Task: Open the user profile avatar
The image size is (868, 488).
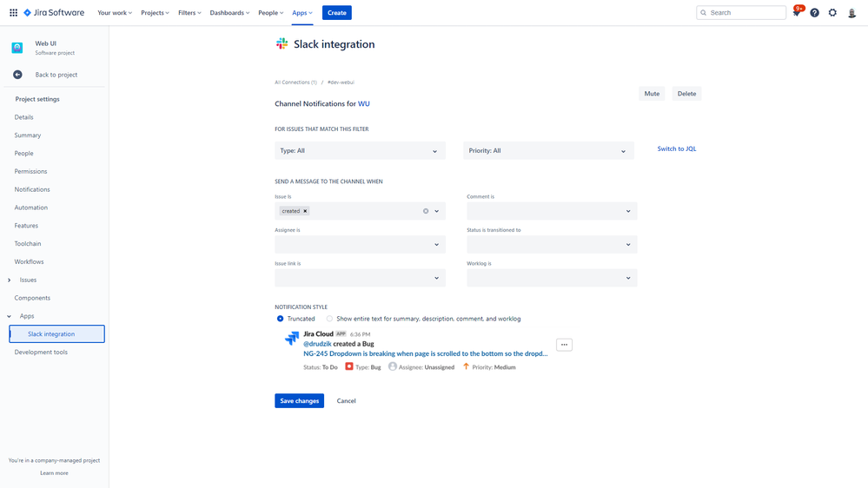Action: pyautogui.click(x=852, y=12)
